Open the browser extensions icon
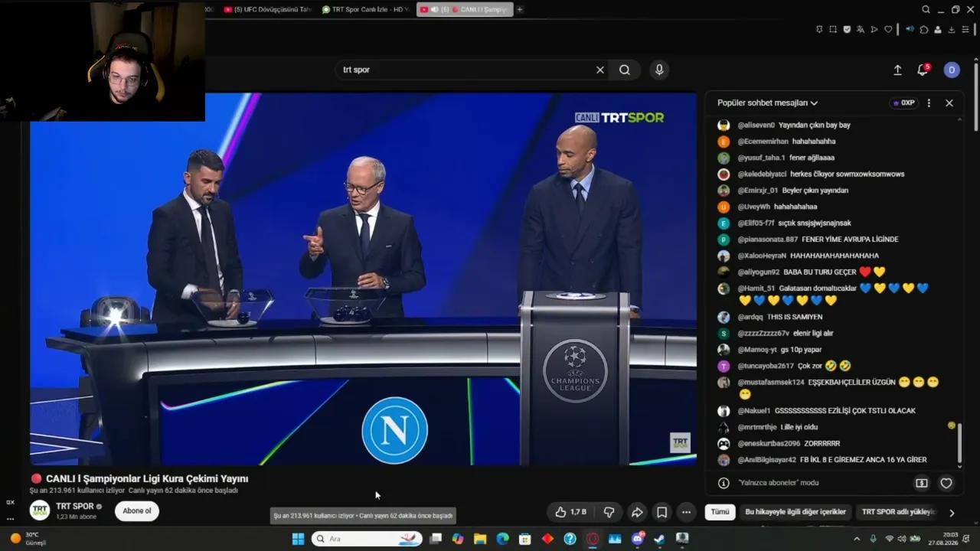This screenshot has height=551, width=980. coord(924,29)
